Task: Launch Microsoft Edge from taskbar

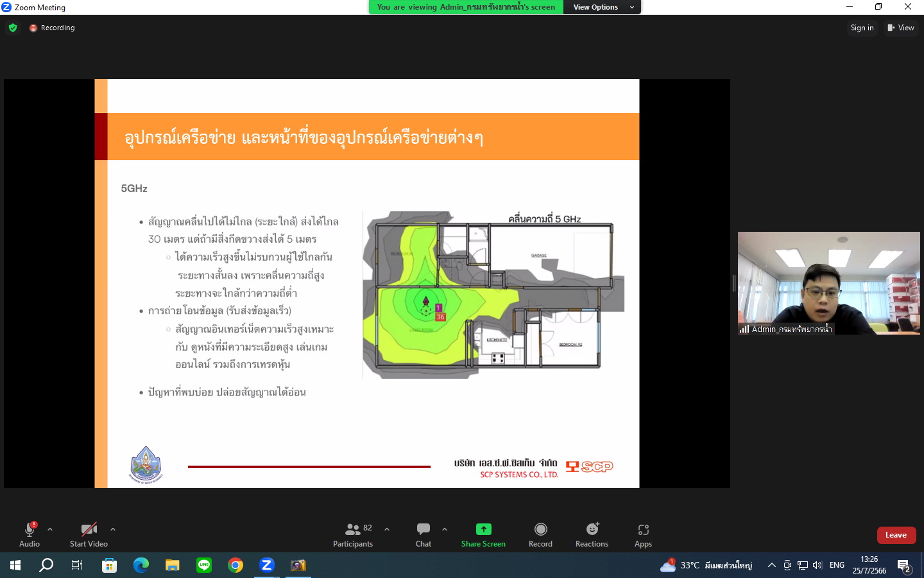Action: coord(141,565)
